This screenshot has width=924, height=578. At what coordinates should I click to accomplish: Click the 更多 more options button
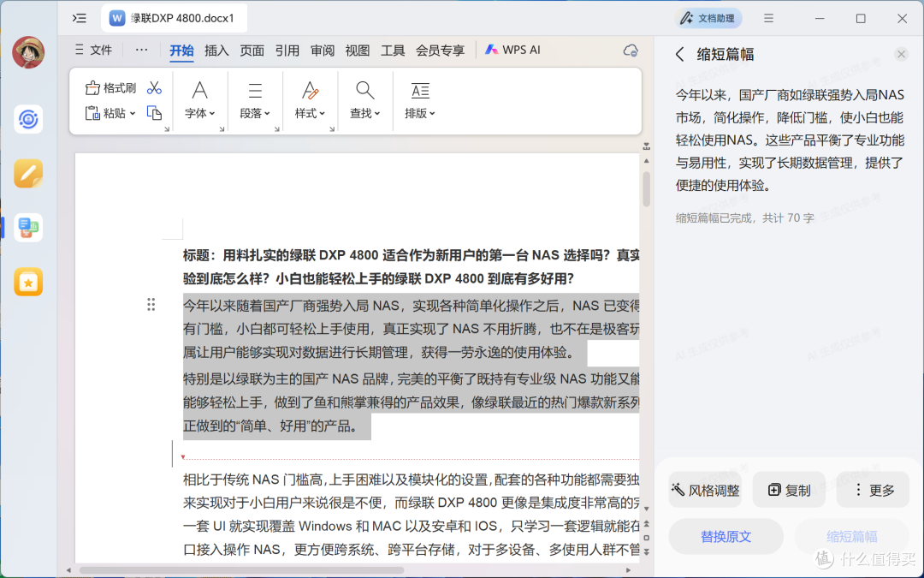(x=873, y=490)
